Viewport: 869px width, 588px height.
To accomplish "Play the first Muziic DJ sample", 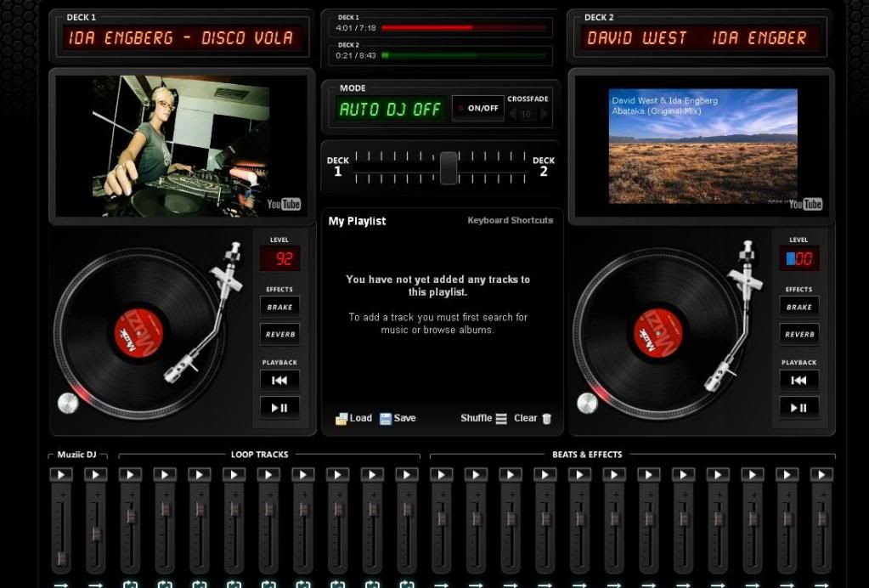I will pyautogui.click(x=60, y=475).
